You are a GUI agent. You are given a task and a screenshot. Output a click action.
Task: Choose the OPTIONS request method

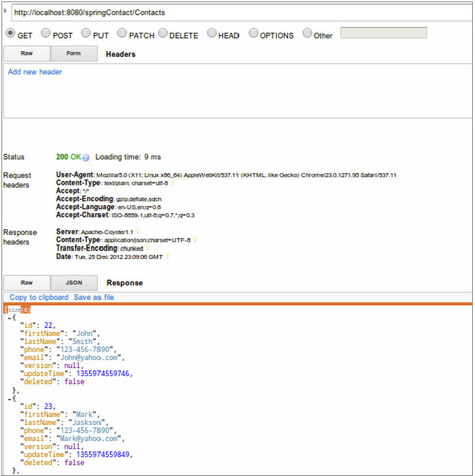tap(254, 34)
